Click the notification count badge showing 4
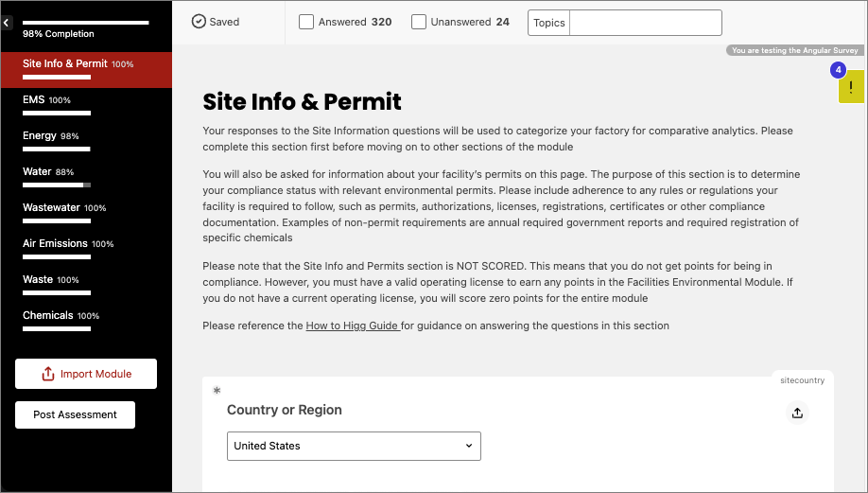The width and height of the screenshot is (868, 493). click(x=838, y=70)
